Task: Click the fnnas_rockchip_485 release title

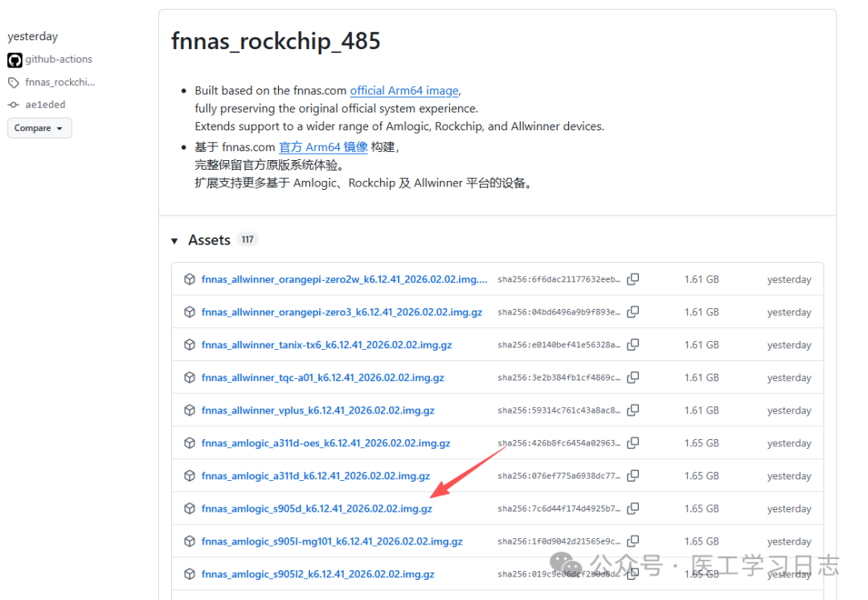Action: (x=276, y=41)
